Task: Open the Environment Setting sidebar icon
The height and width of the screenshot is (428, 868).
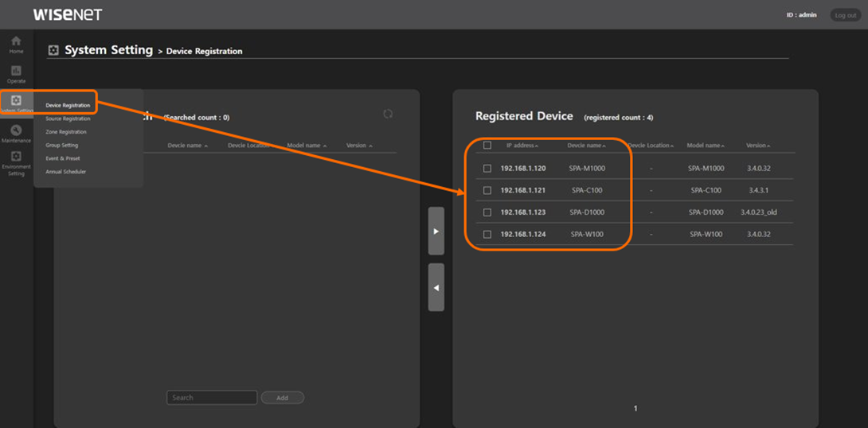Action: tap(16, 162)
